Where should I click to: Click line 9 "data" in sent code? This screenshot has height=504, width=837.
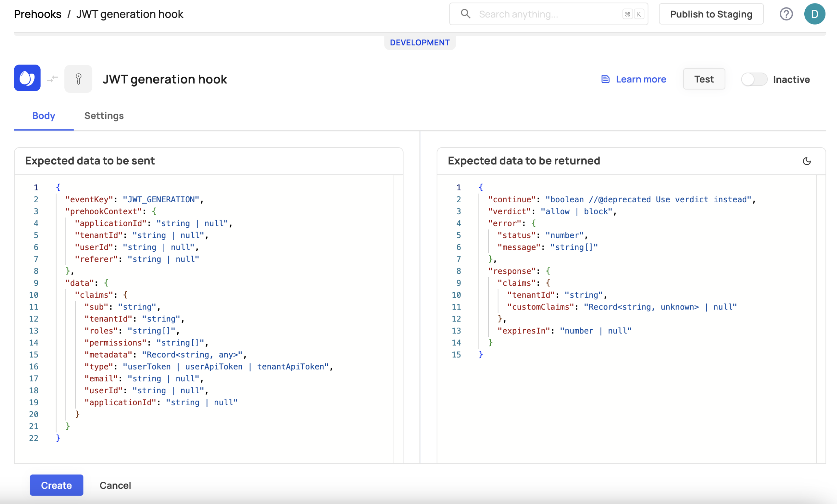pos(79,283)
